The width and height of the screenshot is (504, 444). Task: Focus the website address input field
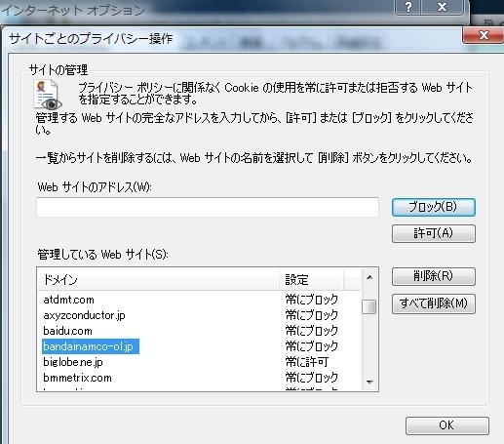coord(208,207)
